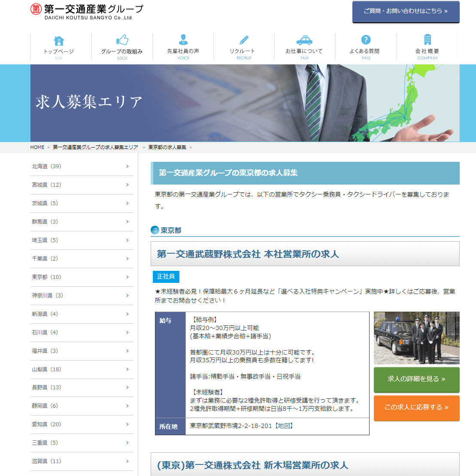Viewport: 476px width, 476px height.
Task: Click the pencil icon for リクルート
Action: point(244,40)
